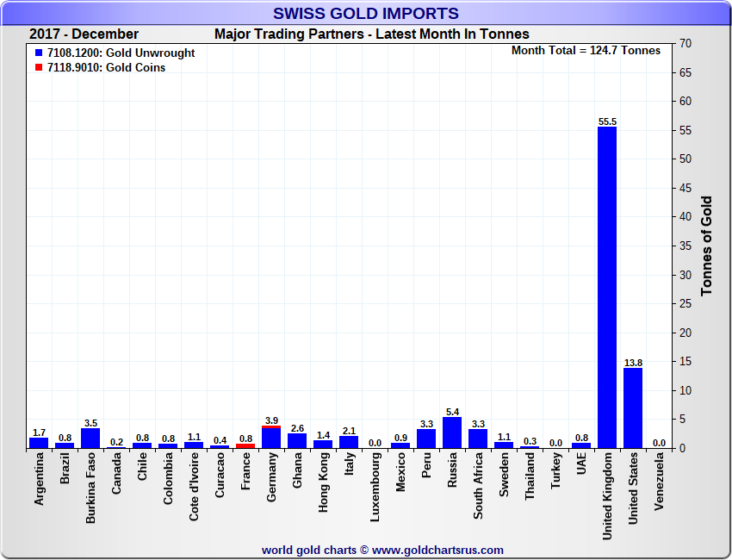Click the red Gold Coins legend swatch
The width and height of the screenshot is (732, 560).
pos(39,67)
